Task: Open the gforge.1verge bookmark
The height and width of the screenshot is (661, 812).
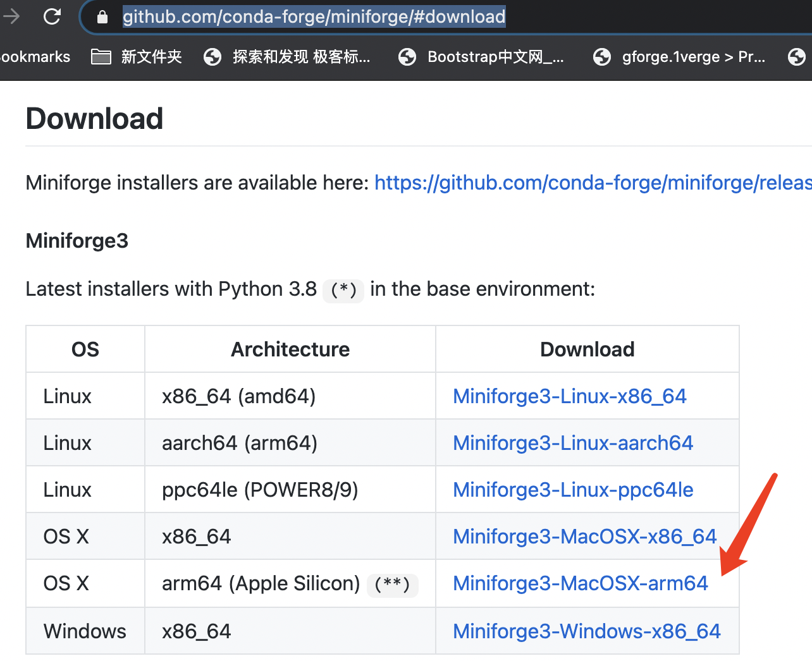Action: pyautogui.click(x=692, y=57)
